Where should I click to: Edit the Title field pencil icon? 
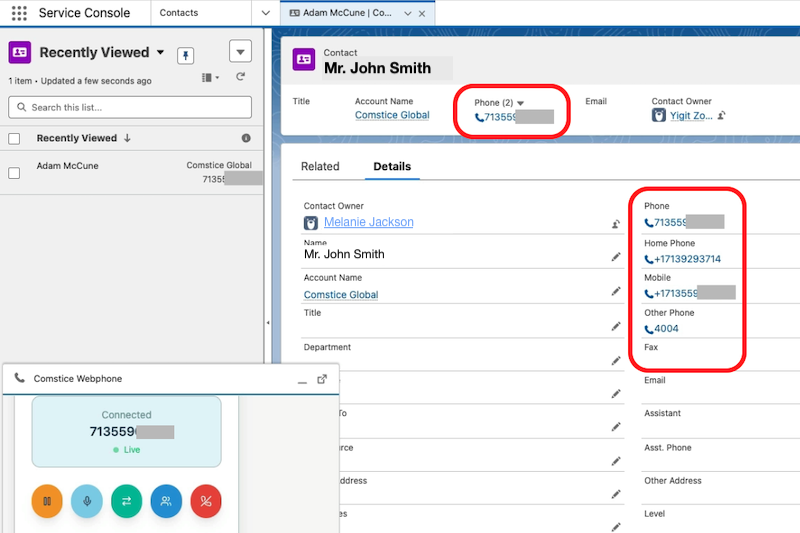(616, 326)
